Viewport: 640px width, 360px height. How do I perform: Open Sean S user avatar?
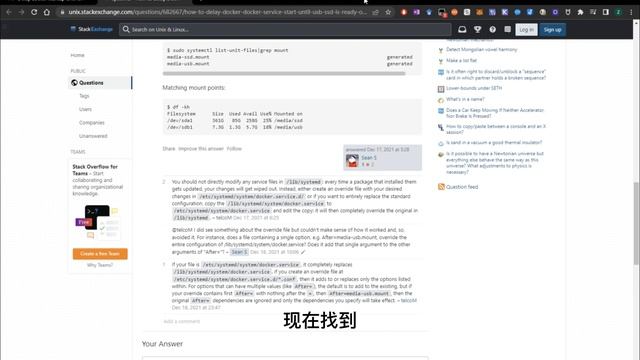[352, 160]
